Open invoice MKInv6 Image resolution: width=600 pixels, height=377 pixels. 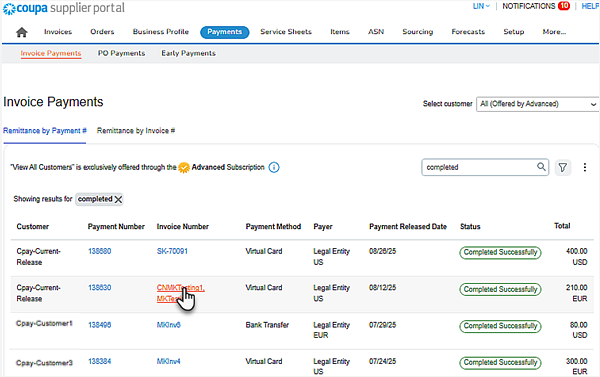pos(168,325)
